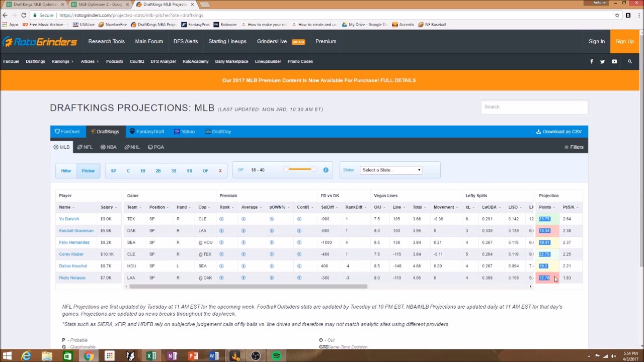644x362 pixels.
Task: Open Facebook icon in site header
Action: [591, 61]
